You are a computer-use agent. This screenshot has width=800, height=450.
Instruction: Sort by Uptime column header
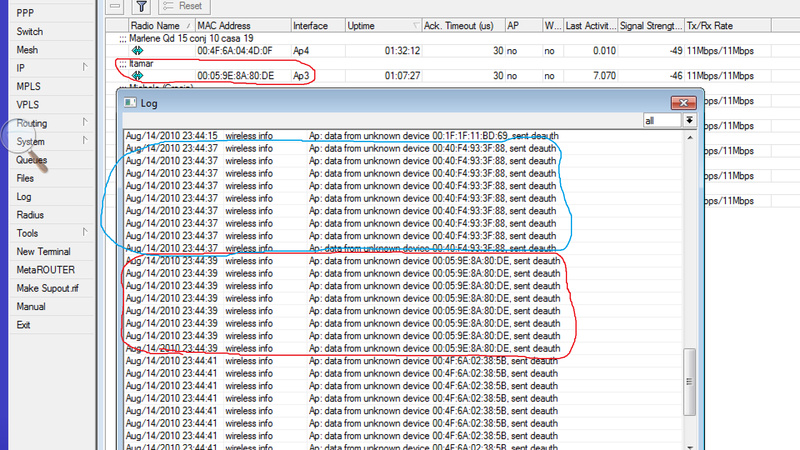pyautogui.click(x=383, y=26)
